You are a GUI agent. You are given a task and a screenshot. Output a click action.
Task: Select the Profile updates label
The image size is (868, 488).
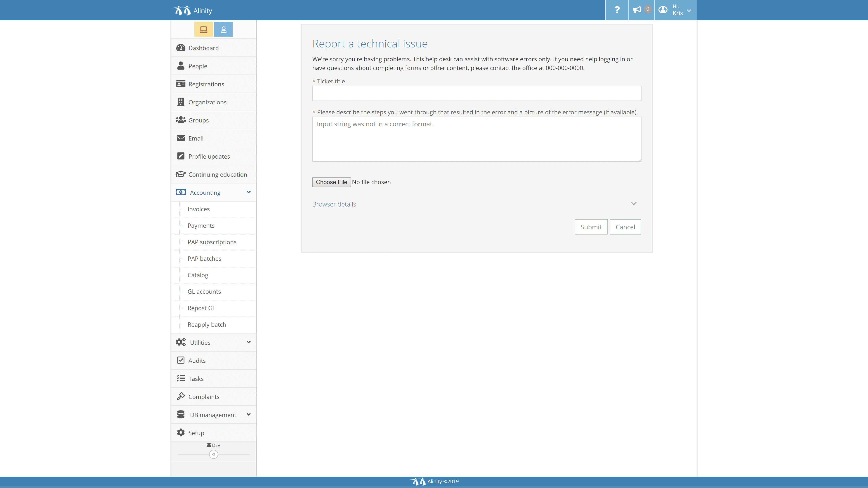[209, 156]
